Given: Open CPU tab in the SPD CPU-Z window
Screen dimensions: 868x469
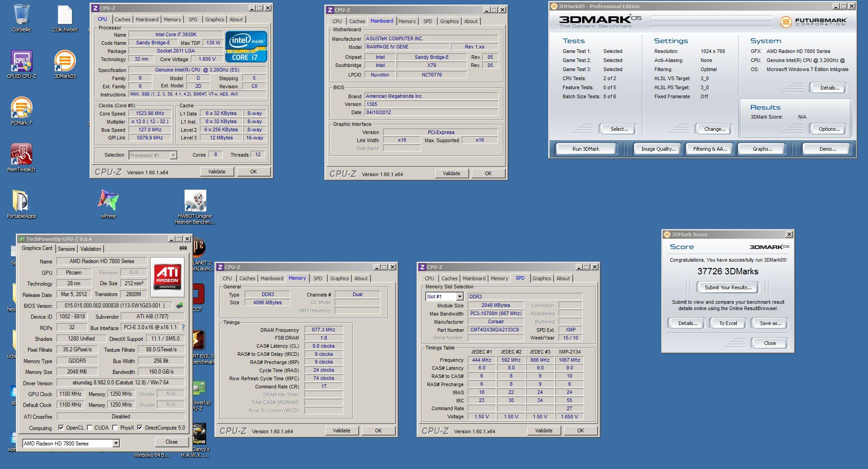Looking at the screenshot, I should coord(429,278).
